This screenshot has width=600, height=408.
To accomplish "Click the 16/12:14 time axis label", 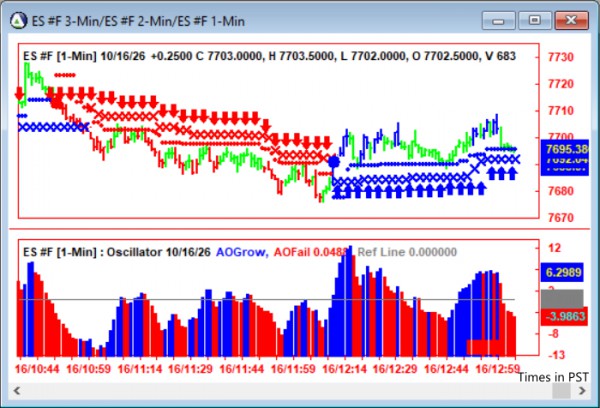I will [344, 369].
